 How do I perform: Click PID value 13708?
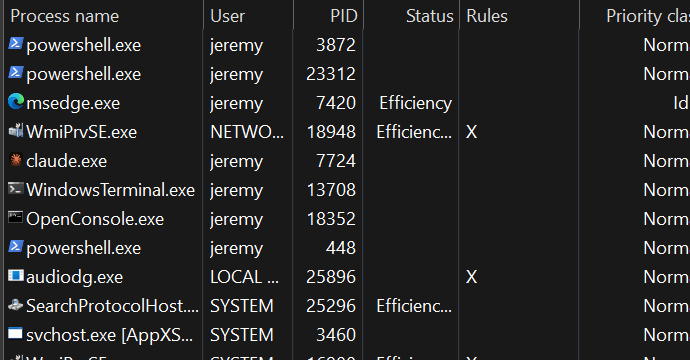coord(331,190)
